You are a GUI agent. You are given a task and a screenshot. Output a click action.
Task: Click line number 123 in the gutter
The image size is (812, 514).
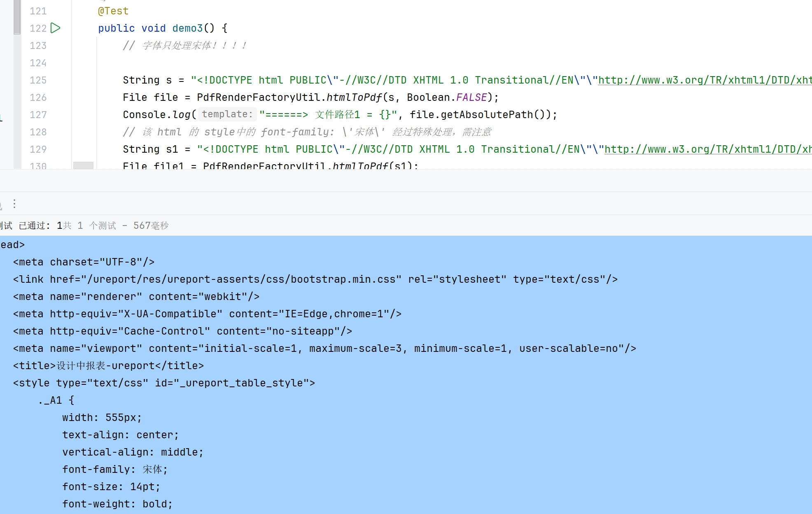click(38, 46)
